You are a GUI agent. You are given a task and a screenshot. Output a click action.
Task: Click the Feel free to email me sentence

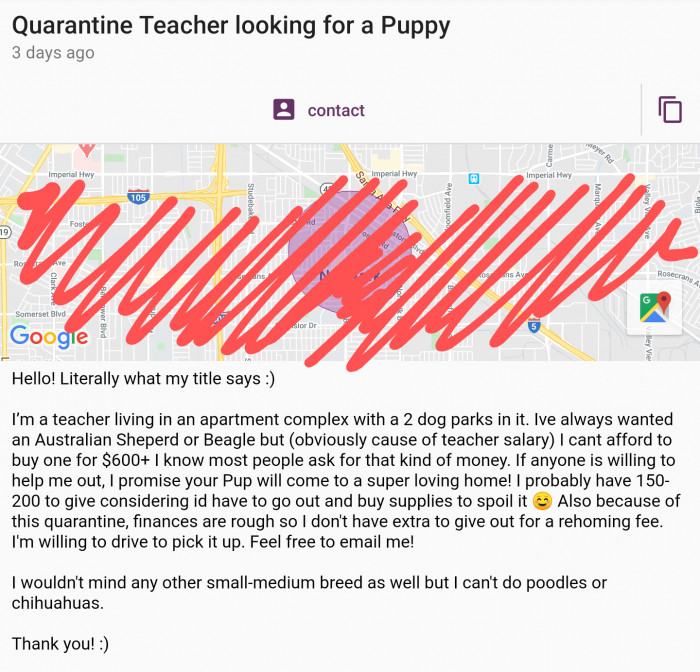click(332, 542)
